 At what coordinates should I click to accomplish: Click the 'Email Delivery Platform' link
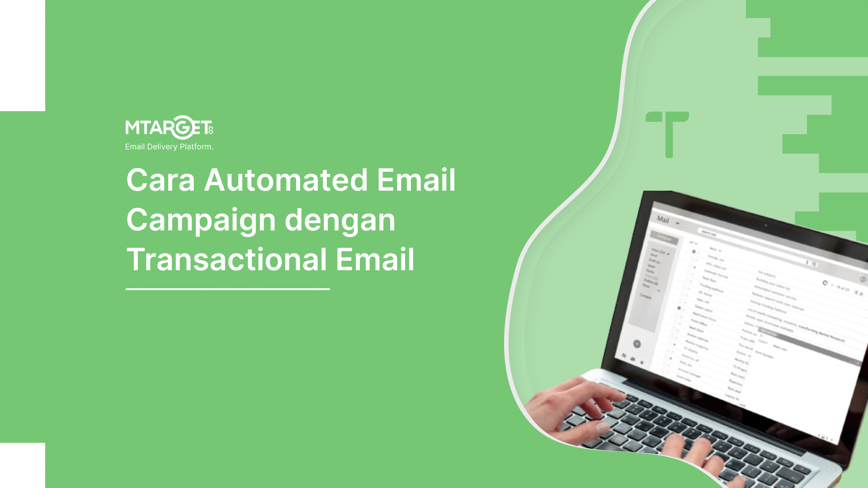tap(170, 146)
